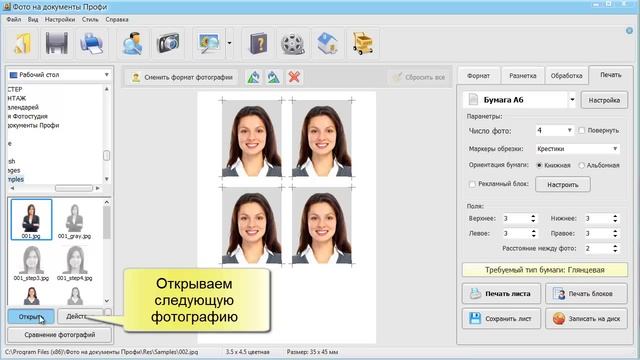Click the camera capture toolbar icon
Viewport: 640px width, 360px height.
pos(168,43)
